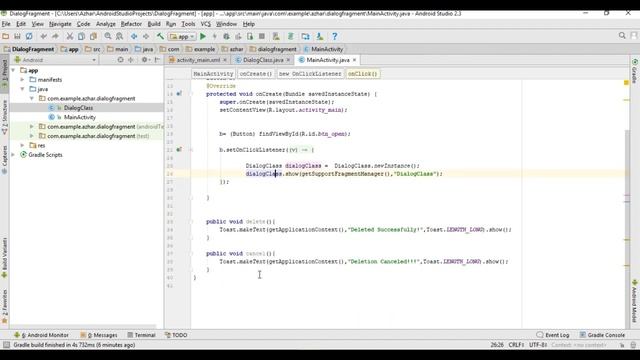Navigate Back with the blue arrow
The image size is (640, 360).
[134, 36]
